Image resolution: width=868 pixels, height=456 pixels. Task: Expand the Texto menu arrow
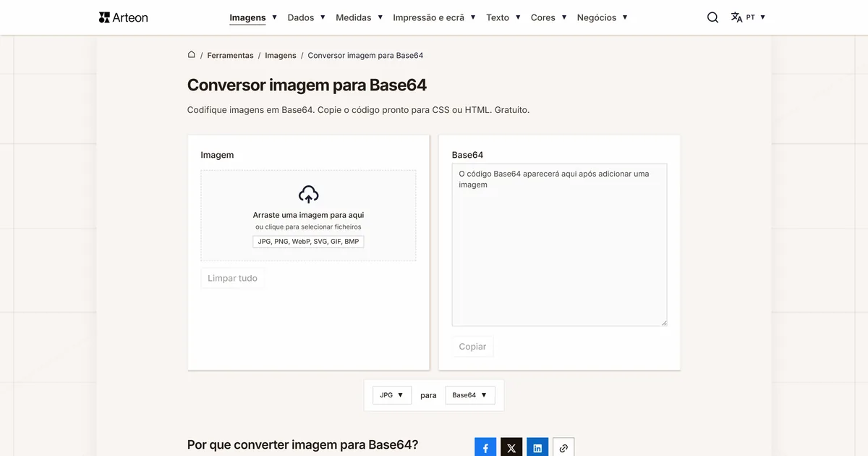(518, 17)
